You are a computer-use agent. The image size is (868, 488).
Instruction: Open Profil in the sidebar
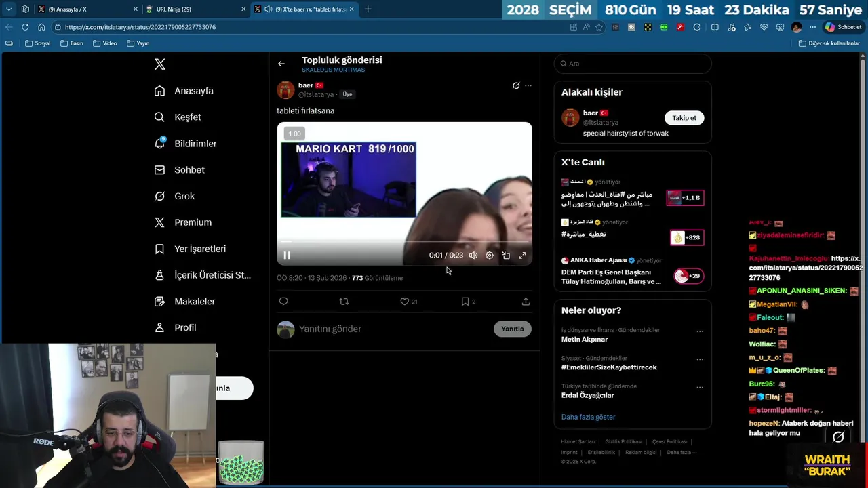175,327
